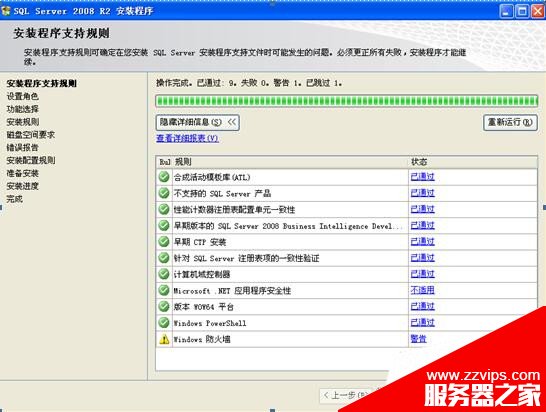Open 已通过 status for 早期 CTP 安装
Image resolution: width=546 pixels, height=412 pixels.
(422, 242)
